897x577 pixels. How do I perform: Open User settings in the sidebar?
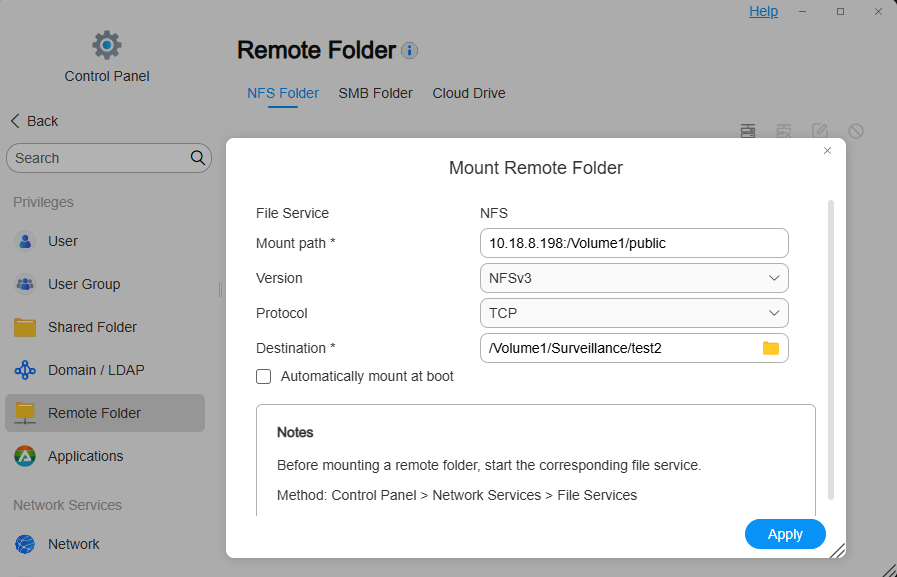tap(62, 241)
